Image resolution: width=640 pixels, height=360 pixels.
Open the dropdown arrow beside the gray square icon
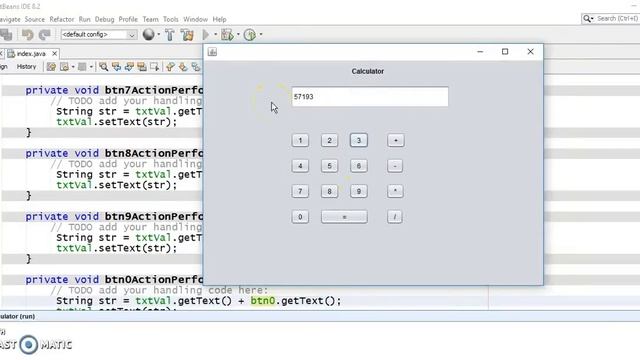click(91, 67)
